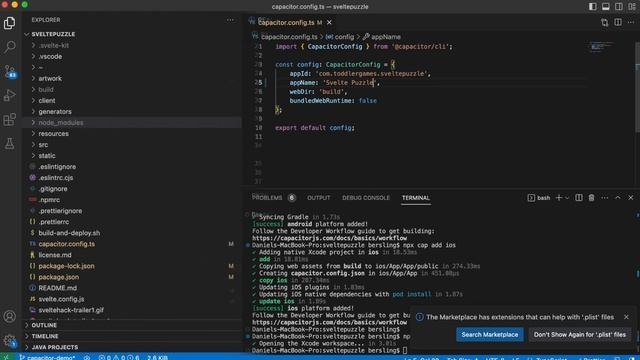Open the new terminal profile dropdown arrow
Screen dimensions: 640x360
(x=567, y=198)
